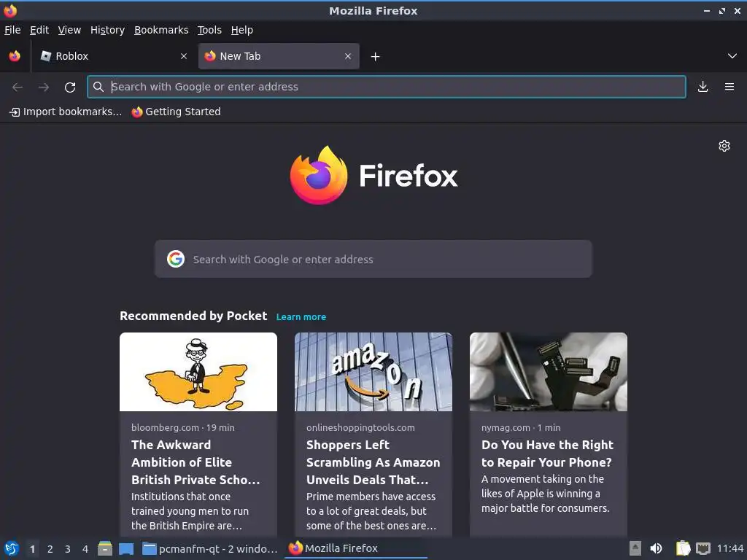This screenshot has height=560, width=747.
Task: Open the Getting Started bookmark
Action: pyautogui.click(x=177, y=112)
